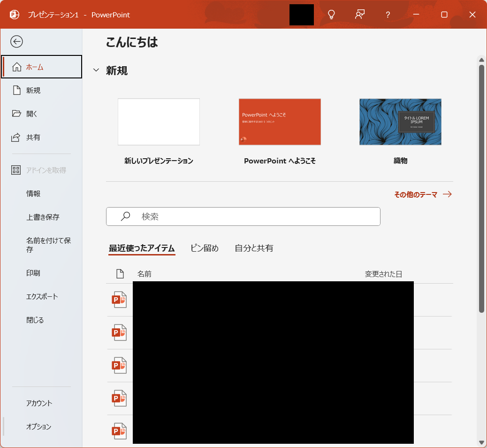
Task: Open the 情報 page
Action: (42, 193)
